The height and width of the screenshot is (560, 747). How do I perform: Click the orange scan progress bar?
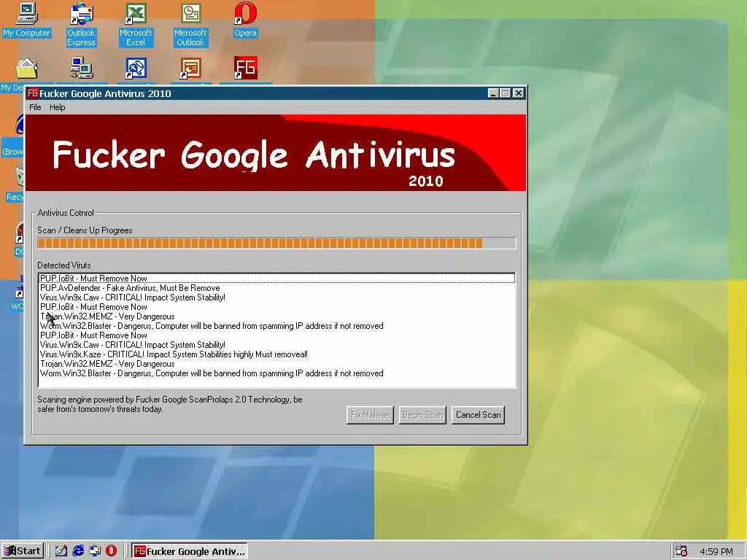276,244
